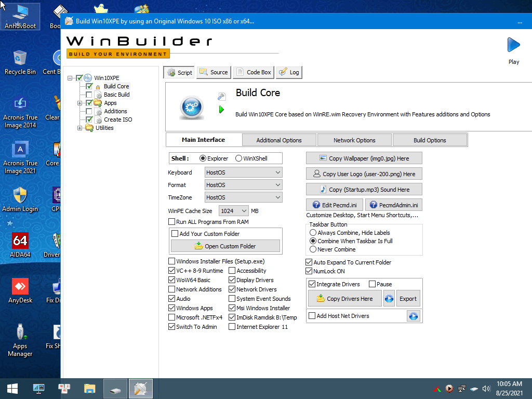Select the Explorer shell radio button
Viewport: 532px width, 399px height.
click(x=203, y=158)
